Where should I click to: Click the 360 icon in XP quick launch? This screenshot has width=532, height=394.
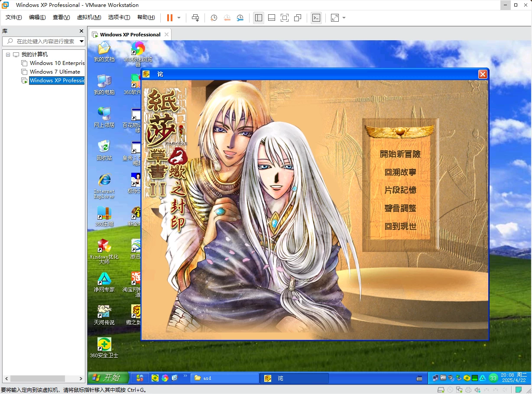(x=155, y=378)
